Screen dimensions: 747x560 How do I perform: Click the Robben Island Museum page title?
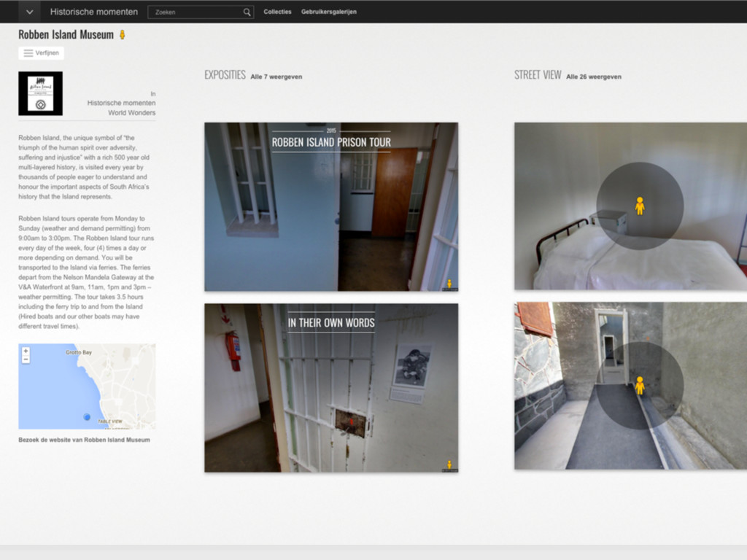click(x=66, y=35)
